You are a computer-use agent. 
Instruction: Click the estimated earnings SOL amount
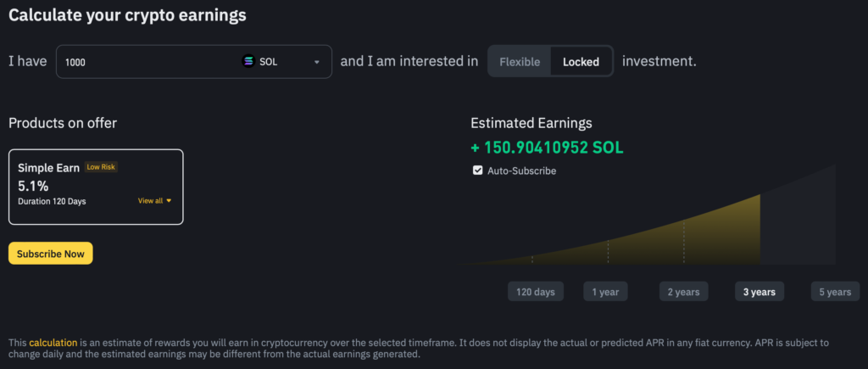[x=547, y=148]
